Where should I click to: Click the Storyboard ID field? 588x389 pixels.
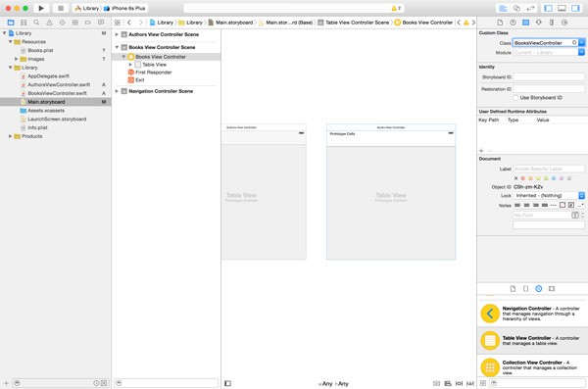coord(549,76)
